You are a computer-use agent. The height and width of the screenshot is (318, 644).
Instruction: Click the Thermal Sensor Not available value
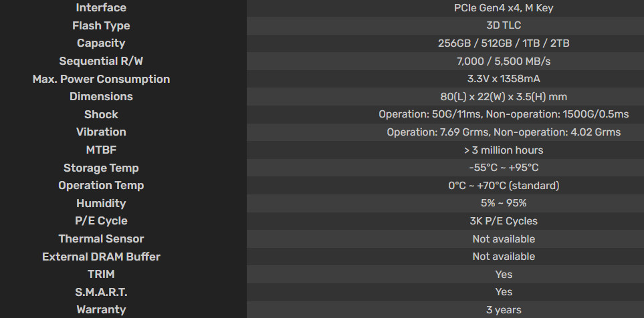[x=504, y=238]
